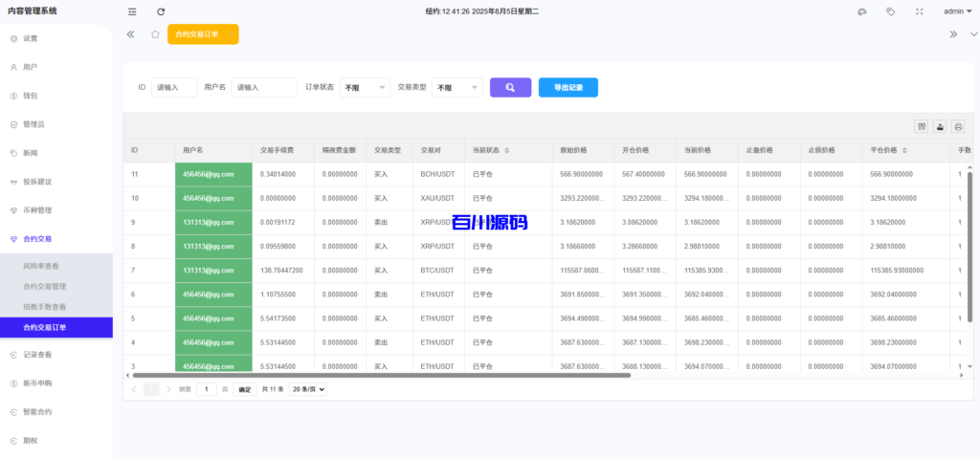Open the theme palette icon in the header
This screenshot has width=980, height=460.
861,11
